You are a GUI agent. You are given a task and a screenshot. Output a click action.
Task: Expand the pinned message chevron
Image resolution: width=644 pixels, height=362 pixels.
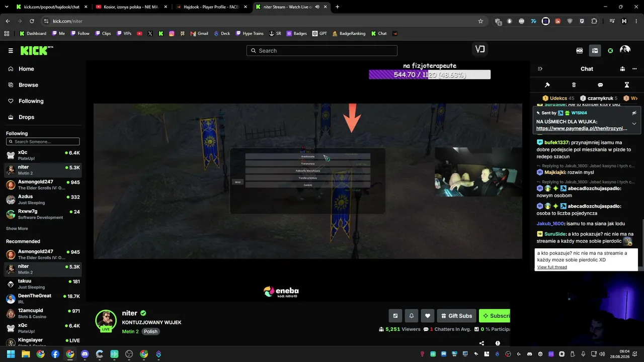click(634, 124)
